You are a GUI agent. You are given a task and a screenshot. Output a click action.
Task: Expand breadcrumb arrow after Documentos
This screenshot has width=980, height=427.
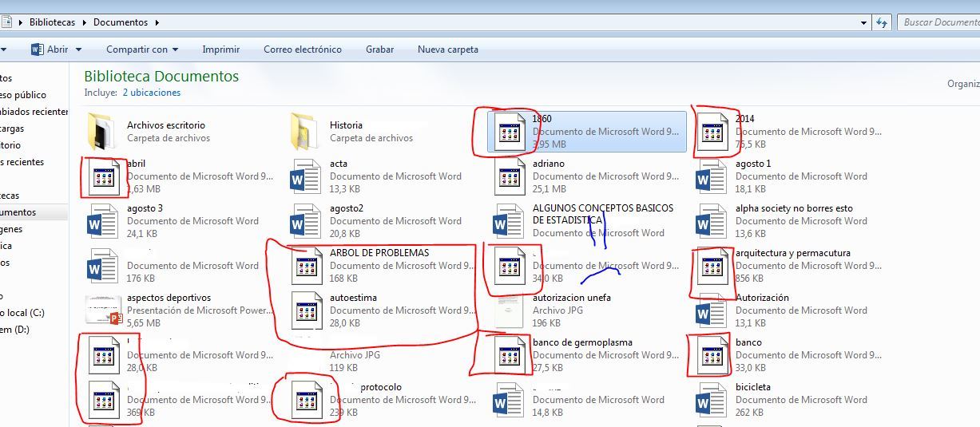[157, 22]
